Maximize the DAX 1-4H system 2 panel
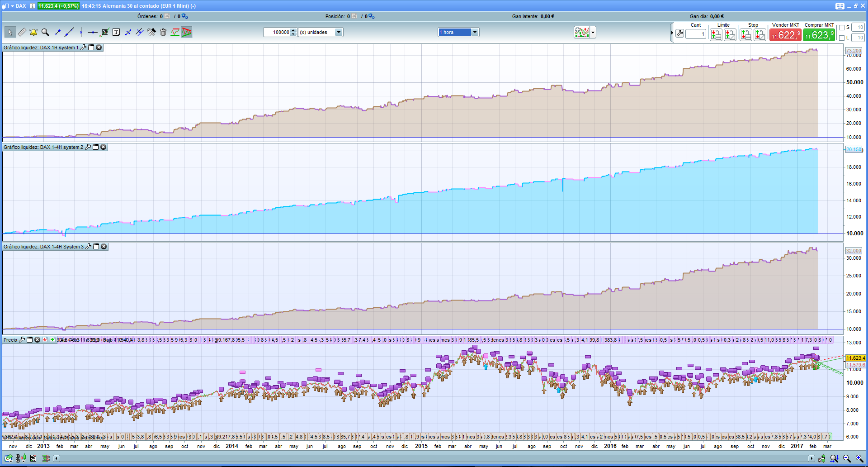The height and width of the screenshot is (467, 868). (x=96, y=147)
